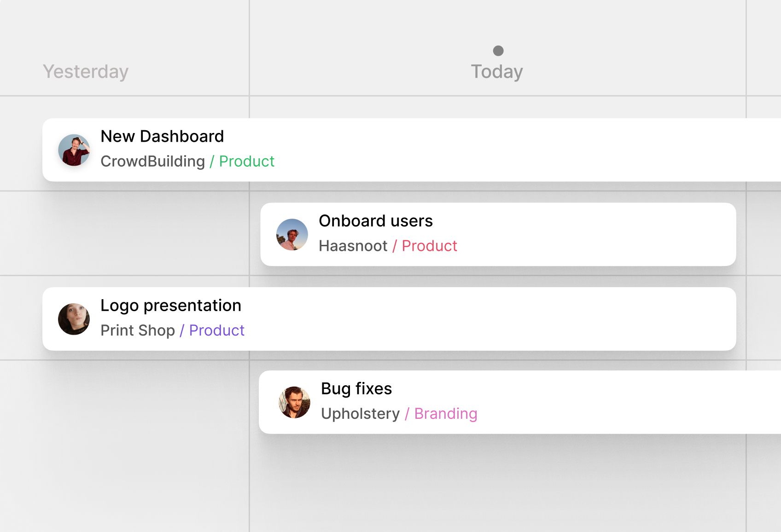Open the CrowdBuilding project link
This screenshot has height=532, width=781.
coord(153,162)
